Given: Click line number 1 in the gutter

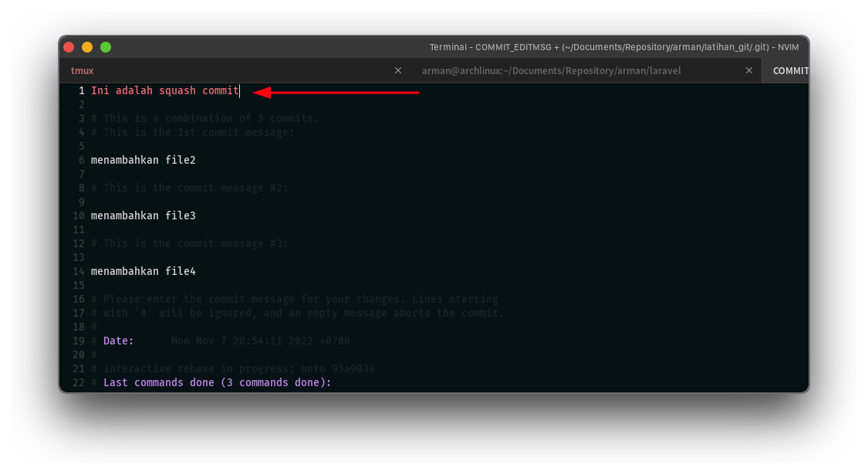Looking at the screenshot, I should click(x=81, y=90).
